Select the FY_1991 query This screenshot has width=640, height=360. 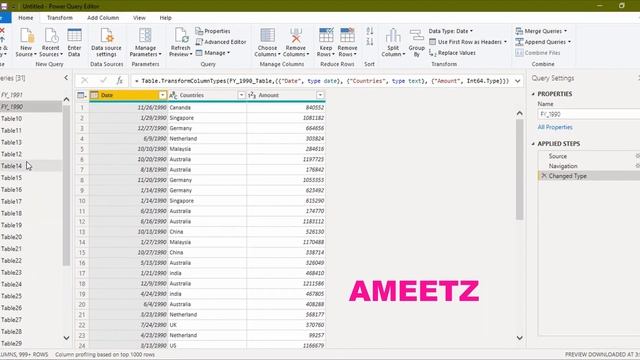(x=31, y=95)
